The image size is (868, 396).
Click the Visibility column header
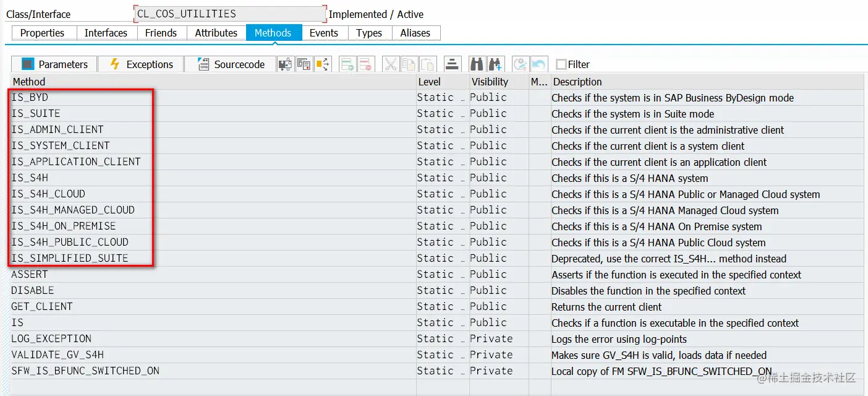pyautogui.click(x=499, y=82)
